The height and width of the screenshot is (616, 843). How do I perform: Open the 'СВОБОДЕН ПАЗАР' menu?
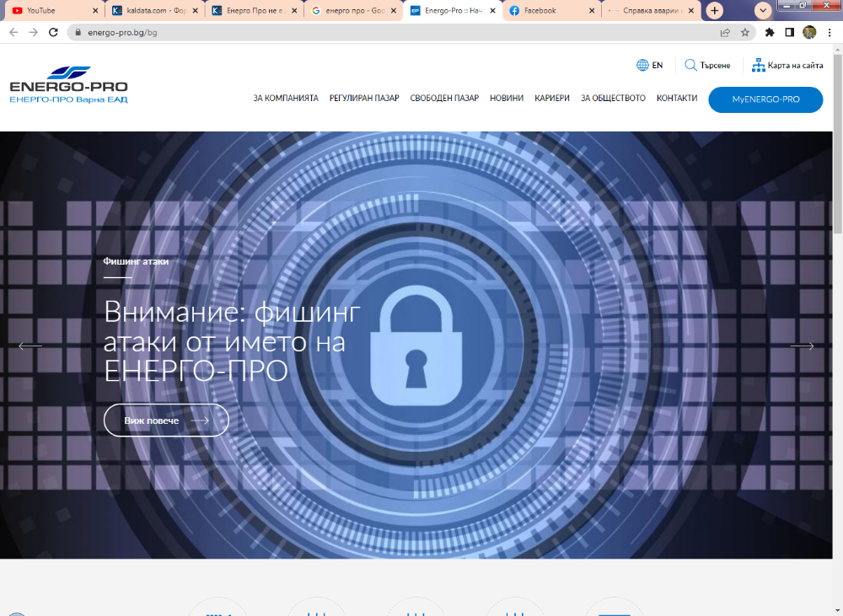click(444, 99)
